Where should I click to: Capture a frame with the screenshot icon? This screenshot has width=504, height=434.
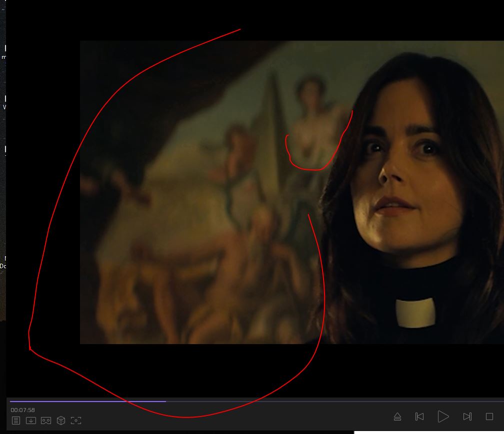(x=76, y=421)
